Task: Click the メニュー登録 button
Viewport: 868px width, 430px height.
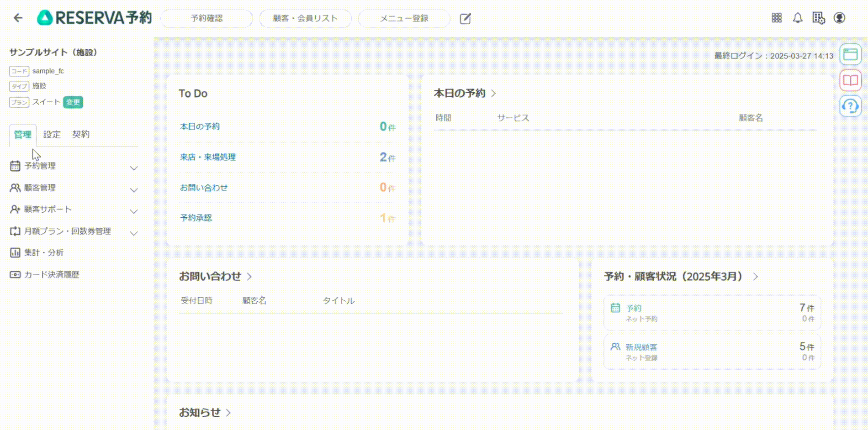Action: (x=404, y=18)
